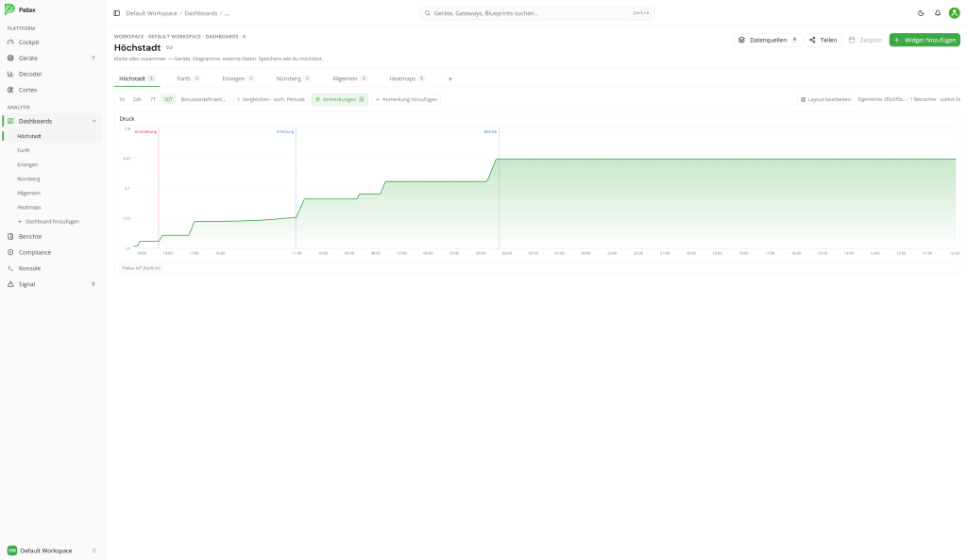
Task: Add new dashboard tab plus icon
Action: pyautogui.click(x=450, y=79)
